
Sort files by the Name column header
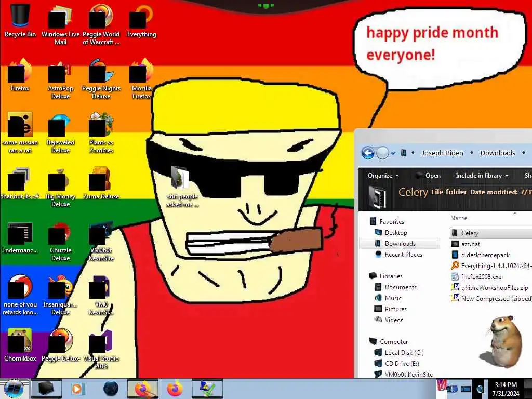pyautogui.click(x=459, y=218)
